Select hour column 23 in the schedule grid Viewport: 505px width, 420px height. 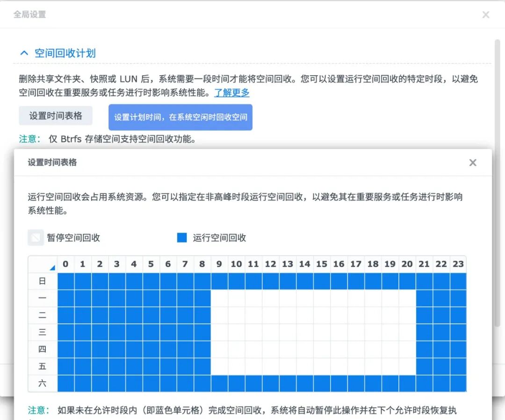click(x=458, y=264)
